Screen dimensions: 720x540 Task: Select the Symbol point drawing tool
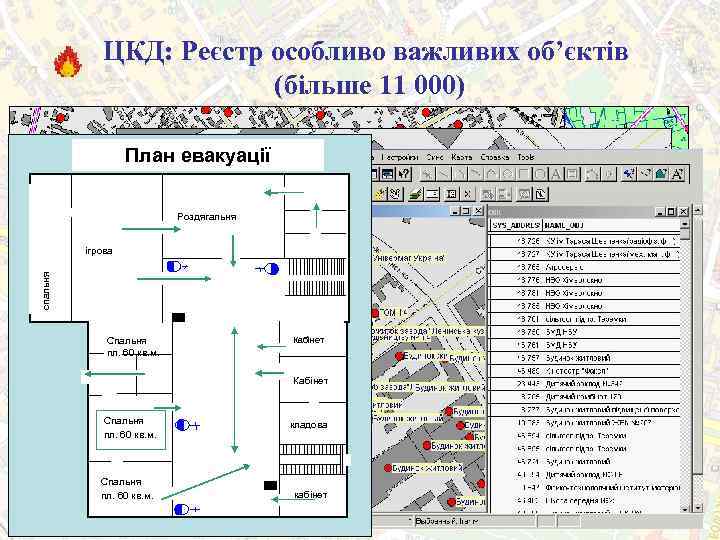click(x=428, y=174)
